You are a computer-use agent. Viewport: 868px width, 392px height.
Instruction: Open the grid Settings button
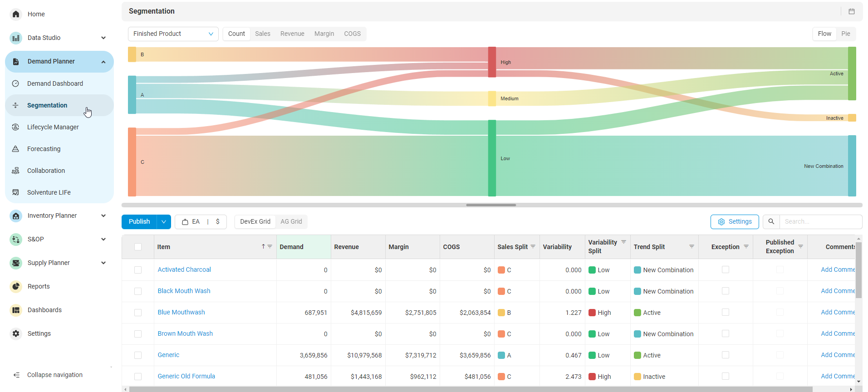coord(735,222)
